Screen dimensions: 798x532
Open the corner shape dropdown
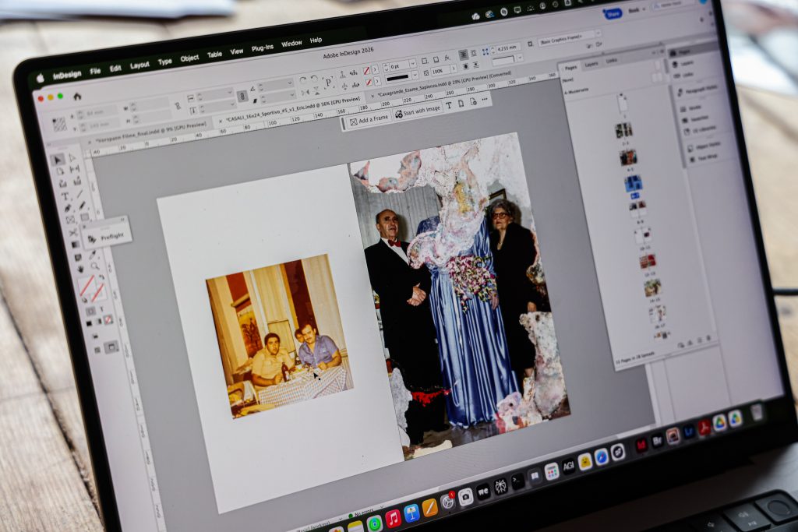(x=520, y=58)
